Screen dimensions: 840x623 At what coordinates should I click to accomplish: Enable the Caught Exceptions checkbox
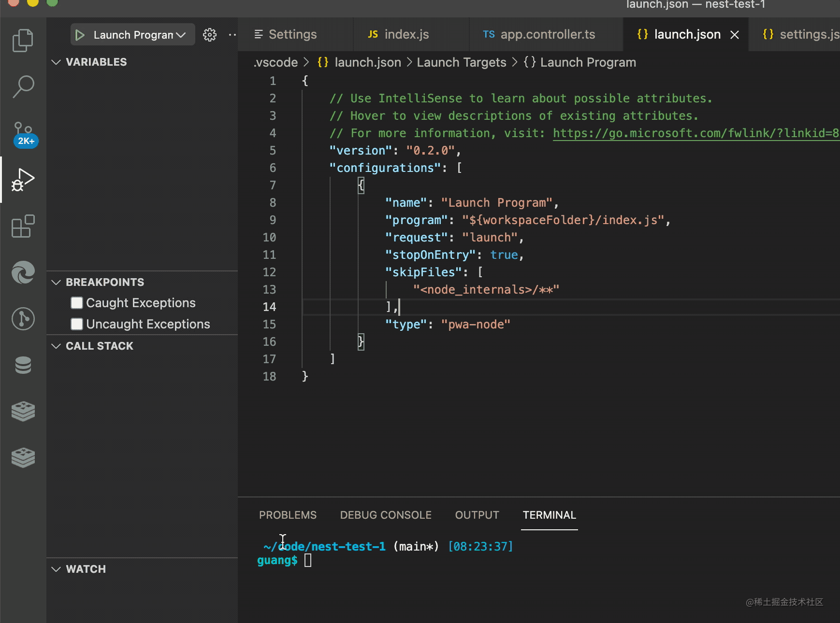[x=77, y=303]
